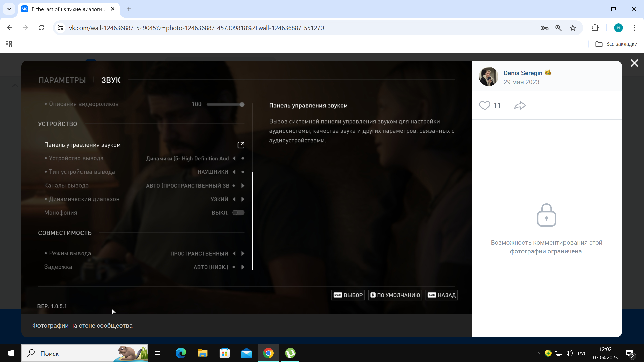Viewport: 644px width, 362px height.
Task: Open the password key icon
Action: click(544, 28)
